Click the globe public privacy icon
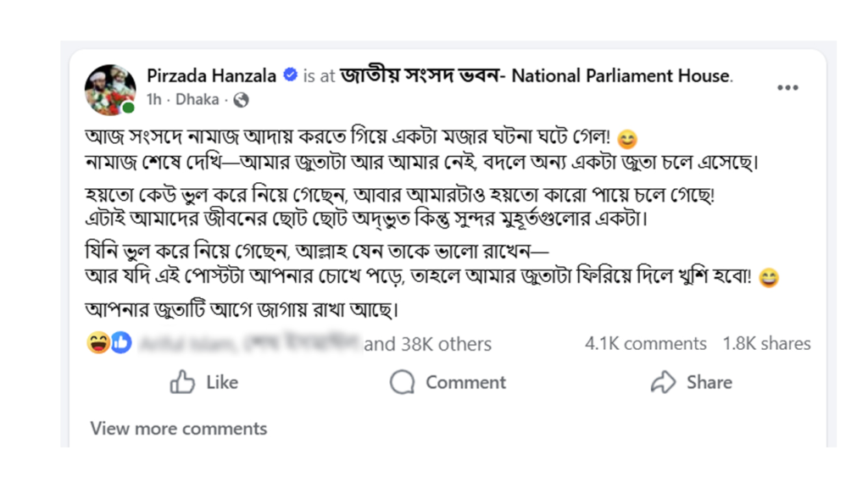868x488 pixels. (x=242, y=100)
